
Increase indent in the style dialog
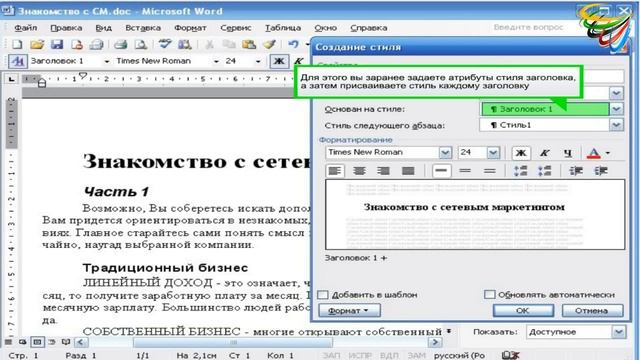(x=600, y=171)
